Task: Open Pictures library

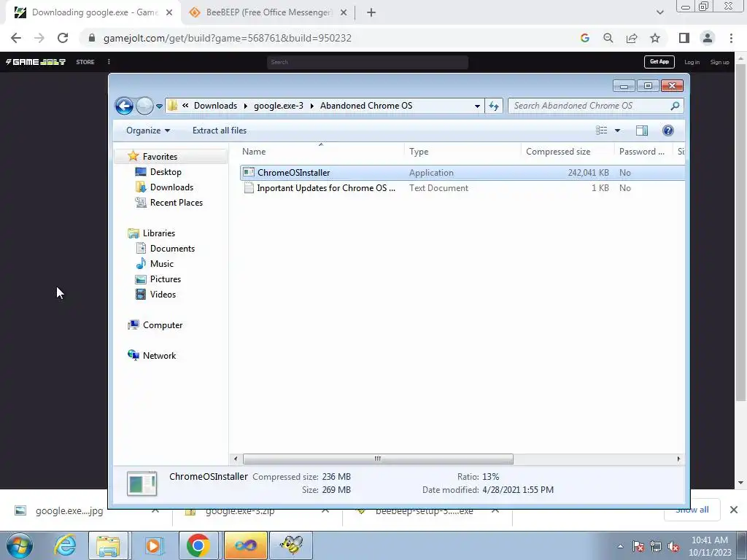Action: click(166, 279)
